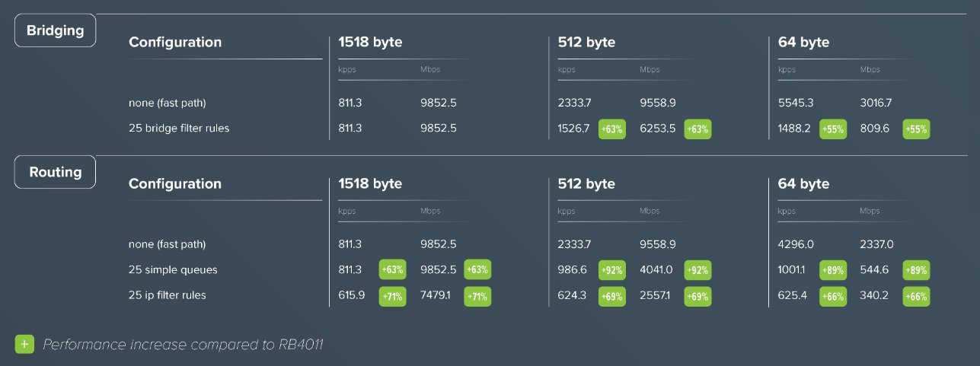The image size is (980, 366).
Task: Open the Bridging section tab
Action: click(x=55, y=31)
